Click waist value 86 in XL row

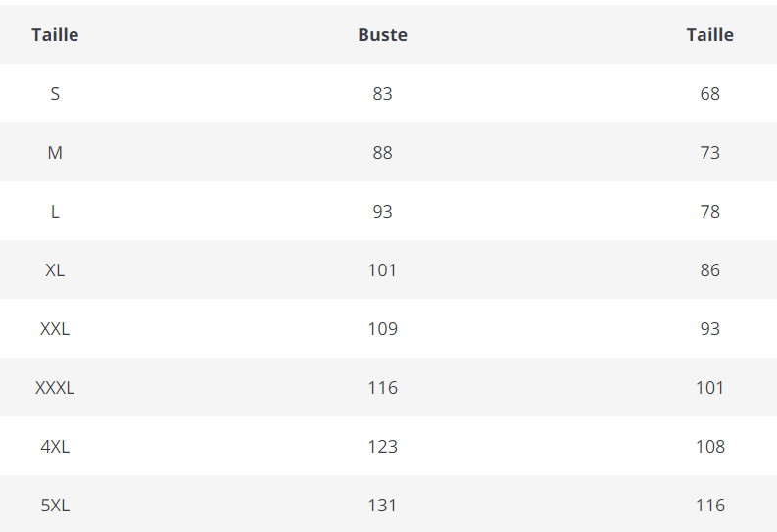click(709, 270)
